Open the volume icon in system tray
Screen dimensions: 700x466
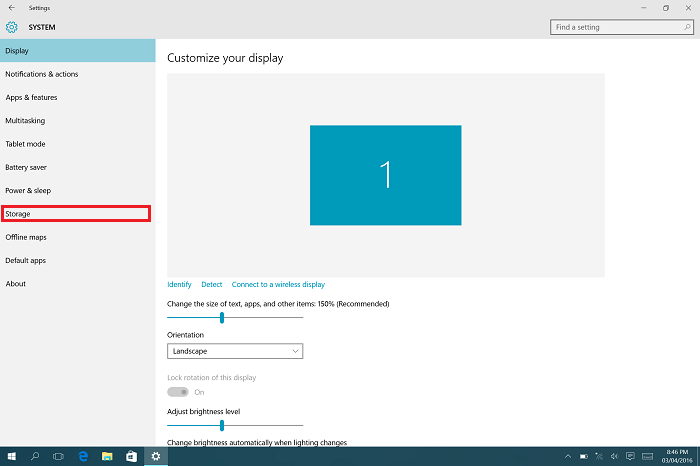click(x=614, y=456)
